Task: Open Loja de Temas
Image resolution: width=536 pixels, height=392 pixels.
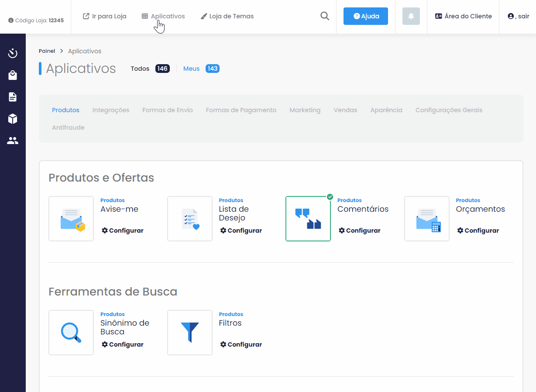Action: (x=227, y=16)
